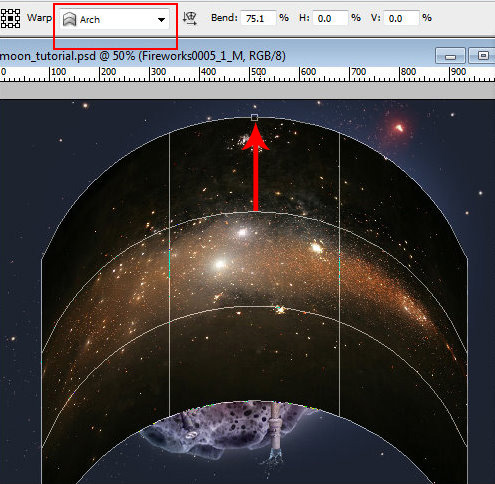Minimize the moon_tutorial.psd document window
The width and height of the screenshot is (495, 484).
(450, 56)
